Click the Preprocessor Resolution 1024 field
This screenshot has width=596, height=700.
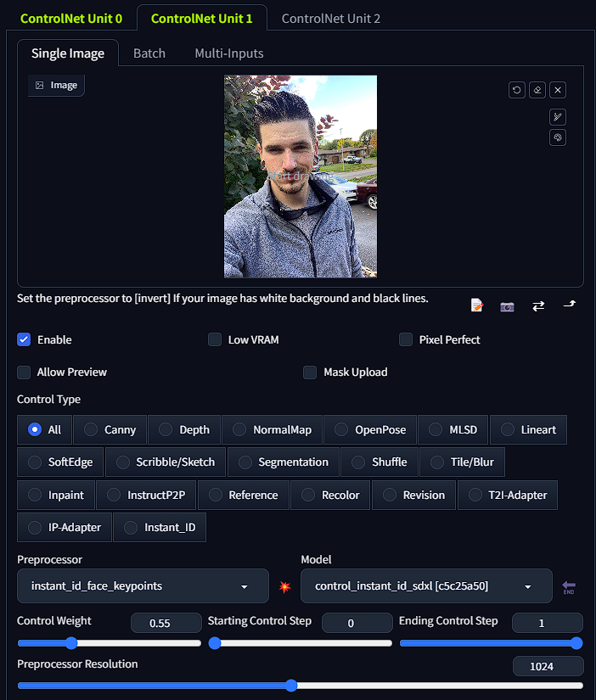[548, 667]
